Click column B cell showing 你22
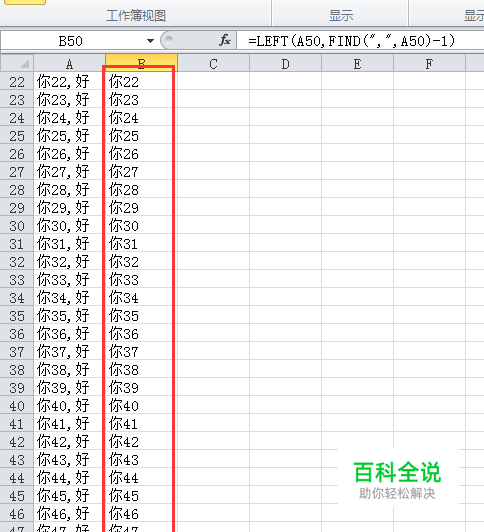 [x=141, y=81]
